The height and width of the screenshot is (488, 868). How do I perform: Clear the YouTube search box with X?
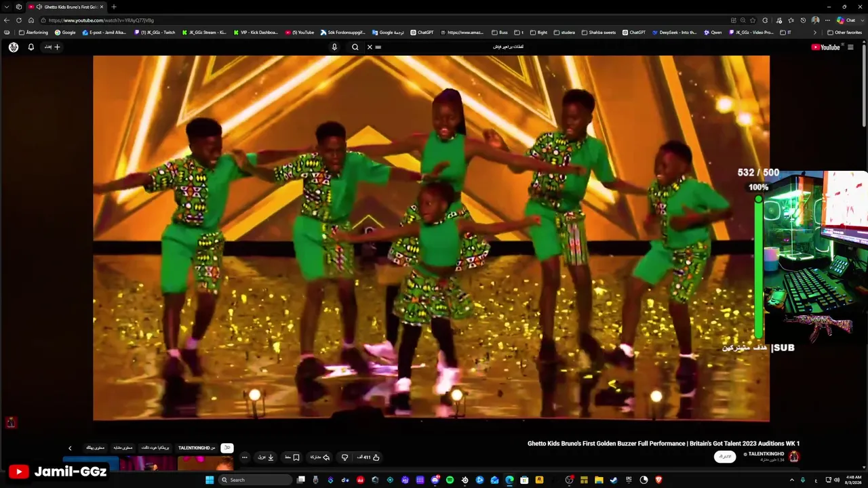tap(370, 47)
